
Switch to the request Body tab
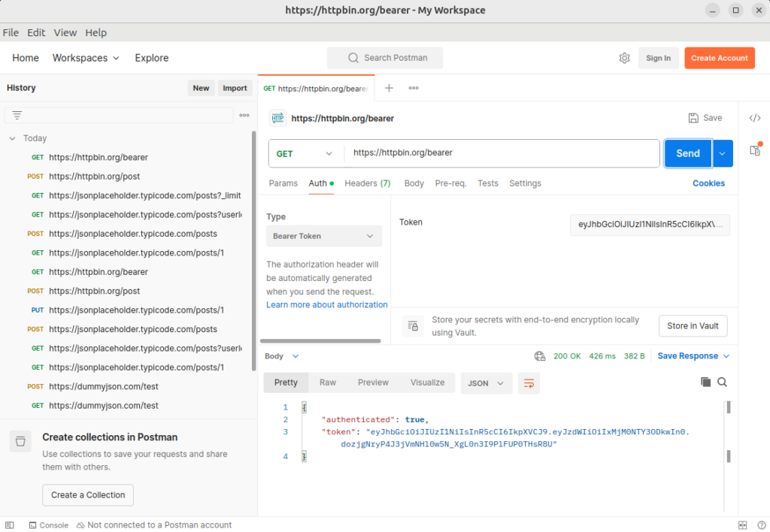pyautogui.click(x=414, y=183)
